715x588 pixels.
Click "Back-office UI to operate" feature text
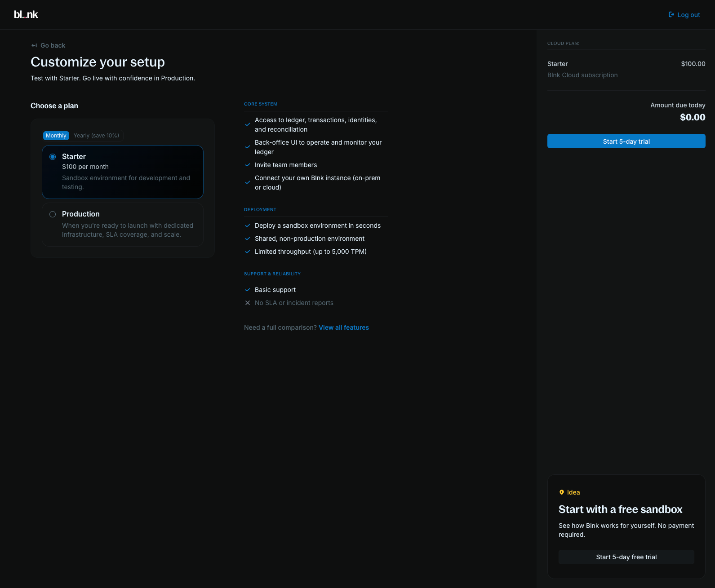(318, 147)
